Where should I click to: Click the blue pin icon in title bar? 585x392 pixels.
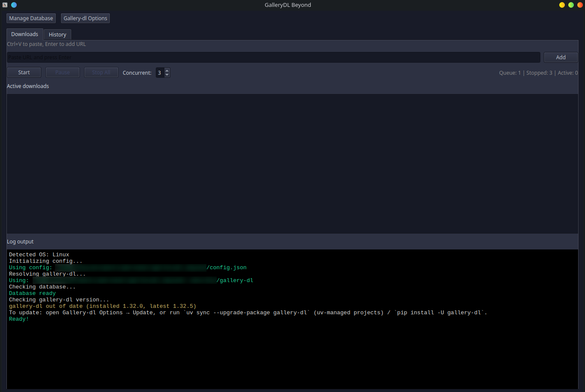click(x=14, y=5)
